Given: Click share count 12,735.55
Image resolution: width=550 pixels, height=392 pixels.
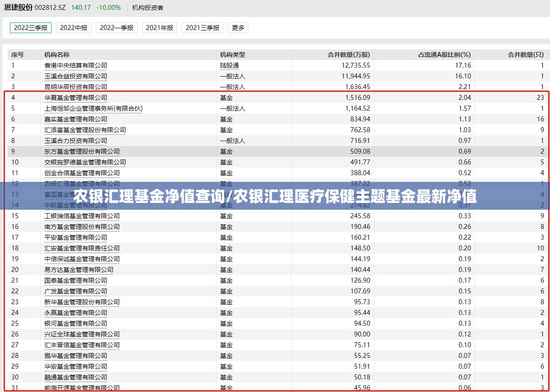Looking at the screenshot, I should click(356, 65).
